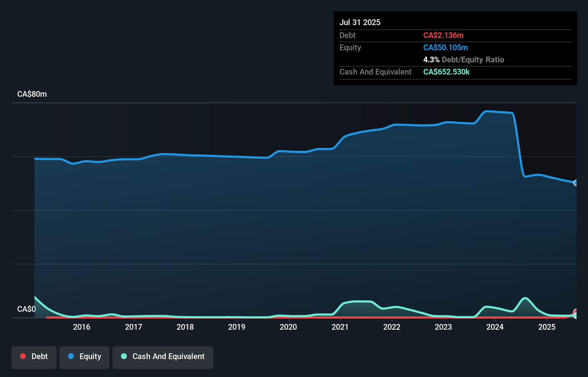Expand the Jul 31 2025 tooltip details

(360, 22)
